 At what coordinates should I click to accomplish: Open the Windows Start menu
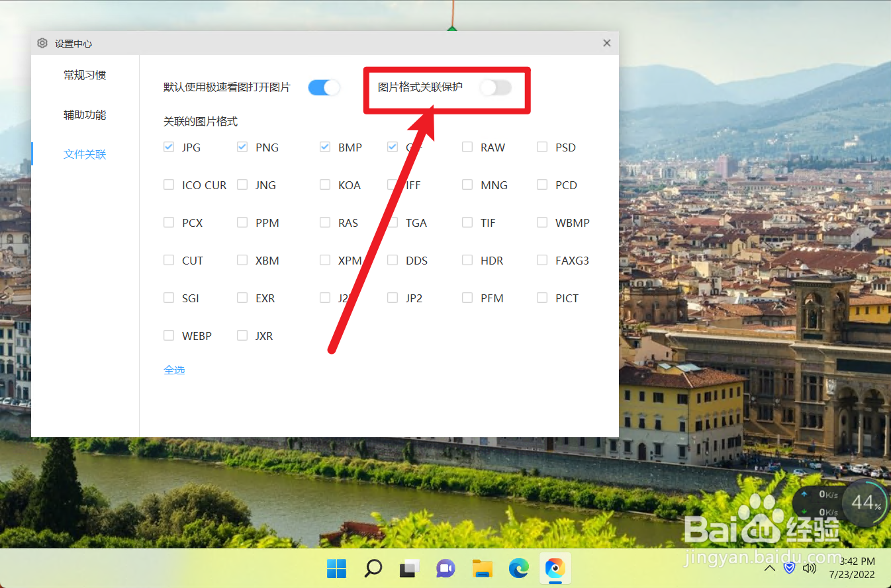pyautogui.click(x=336, y=568)
